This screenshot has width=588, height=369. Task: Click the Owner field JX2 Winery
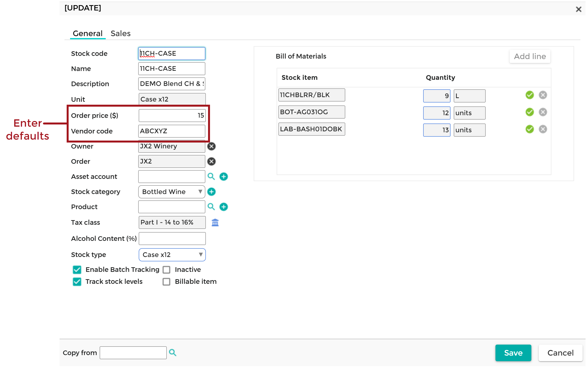tap(172, 146)
